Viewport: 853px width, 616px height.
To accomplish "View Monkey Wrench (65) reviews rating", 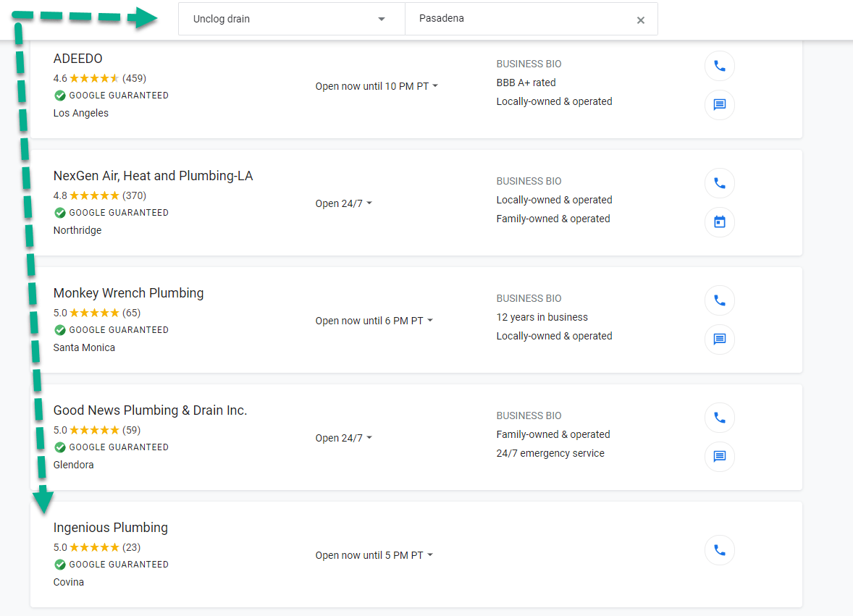I will [97, 313].
